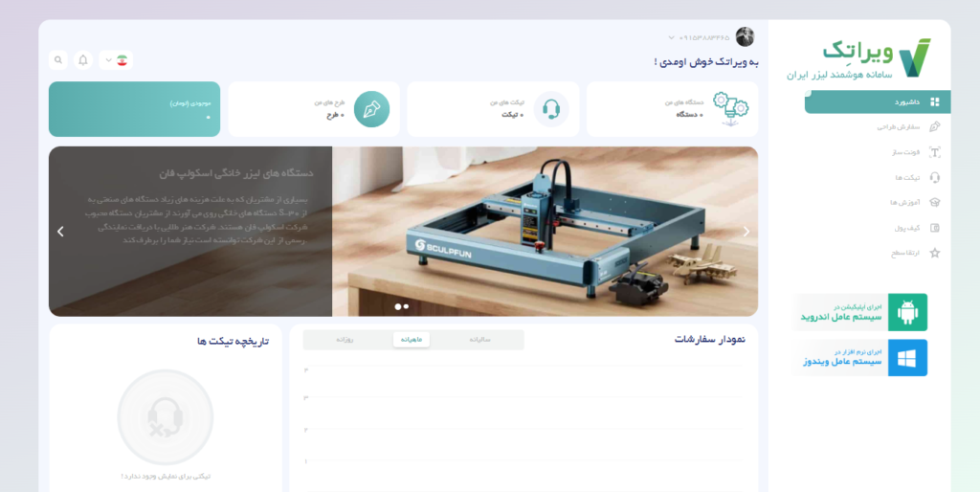Select the ماهیانه (monthly) chart tab
The image size is (980, 492).
click(x=412, y=340)
